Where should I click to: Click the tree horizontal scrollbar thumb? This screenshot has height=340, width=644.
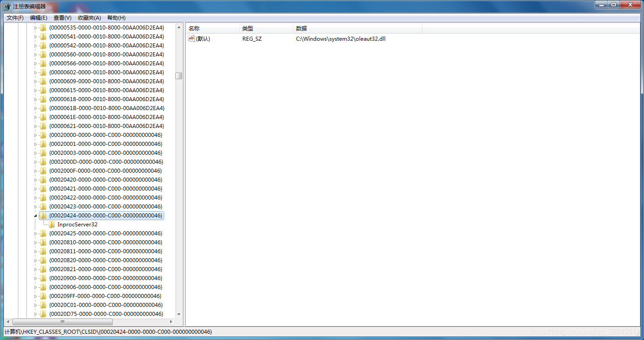pos(62,322)
